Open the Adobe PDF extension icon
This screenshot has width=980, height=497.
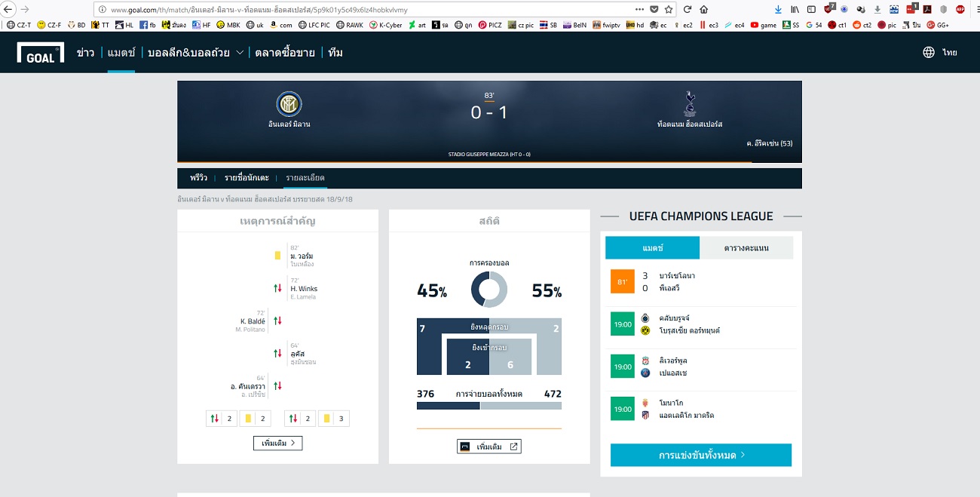coord(927,9)
